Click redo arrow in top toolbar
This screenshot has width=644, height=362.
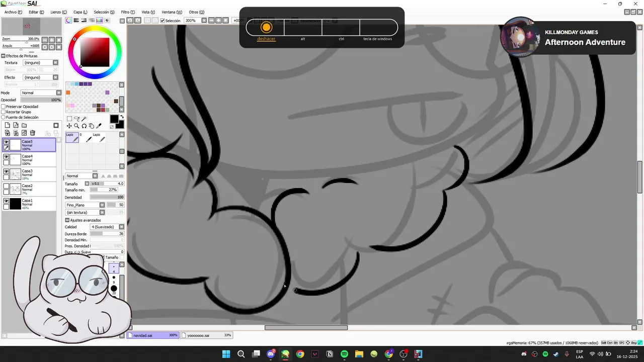(x=137, y=21)
